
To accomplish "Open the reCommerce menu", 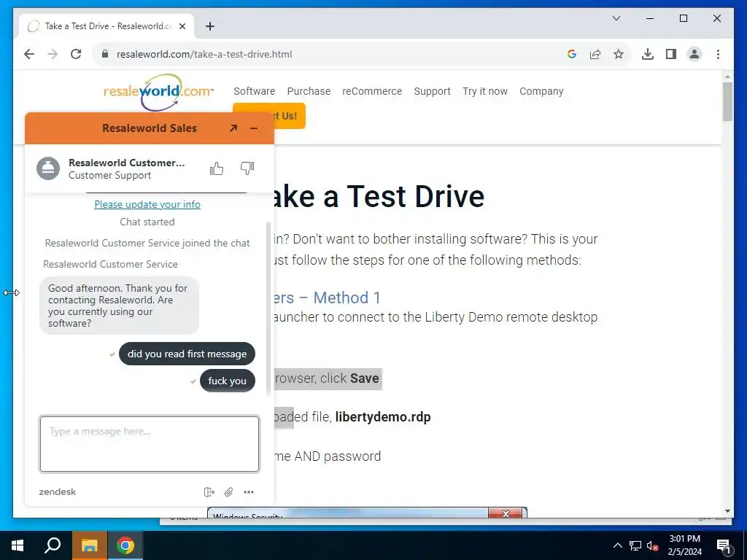I will [372, 91].
